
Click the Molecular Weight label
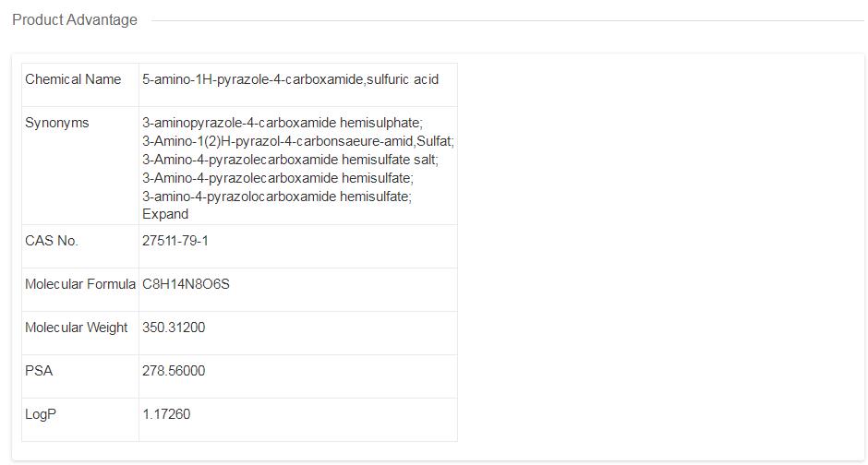77,328
